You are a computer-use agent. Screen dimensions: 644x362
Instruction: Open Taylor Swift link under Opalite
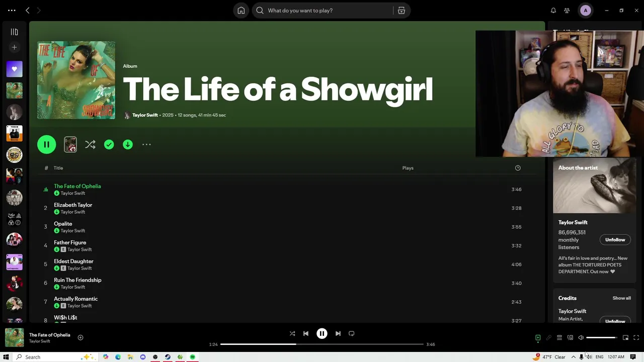point(73,231)
